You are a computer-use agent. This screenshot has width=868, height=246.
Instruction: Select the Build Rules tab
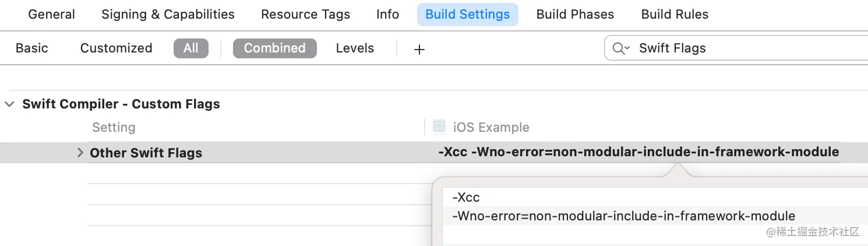pos(675,15)
